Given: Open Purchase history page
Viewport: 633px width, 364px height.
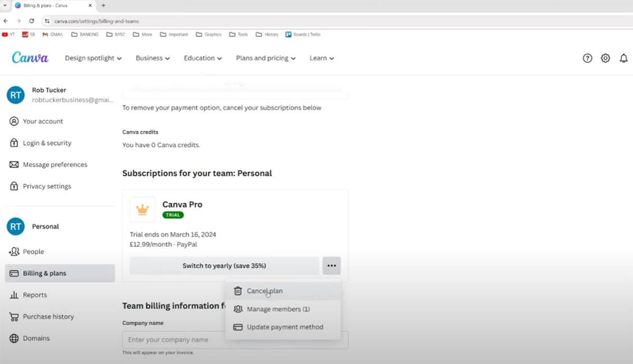Looking at the screenshot, I should (60, 317).
